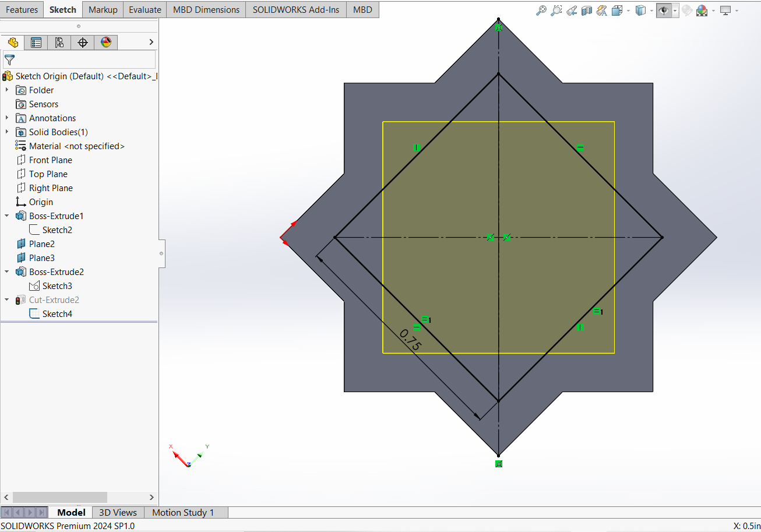Open the ConfigurationManager tab
This screenshot has width=761, height=532.
(59, 42)
